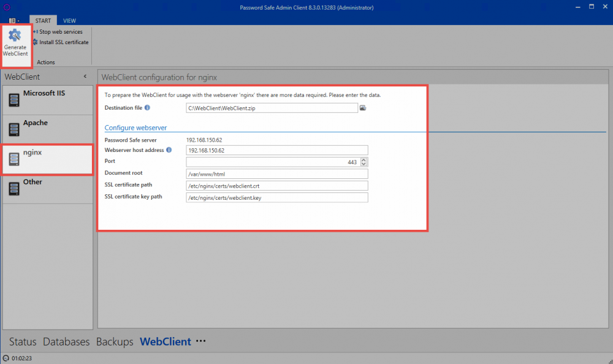Viewport: 613px width, 364px height.
Task: Select the nginx webserver option
Action: [48, 159]
